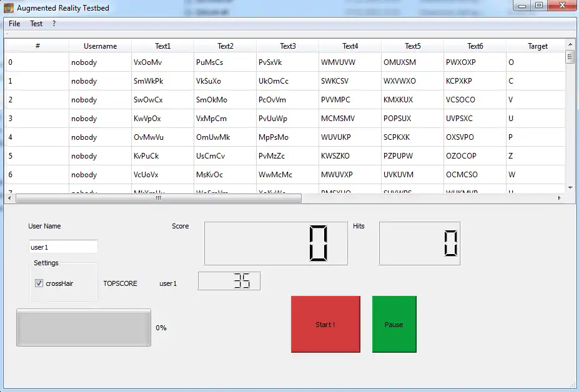Viewport: 579px width, 392px height.
Task: Select cell WXVWXO in Text5 column
Action: coord(412,81)
